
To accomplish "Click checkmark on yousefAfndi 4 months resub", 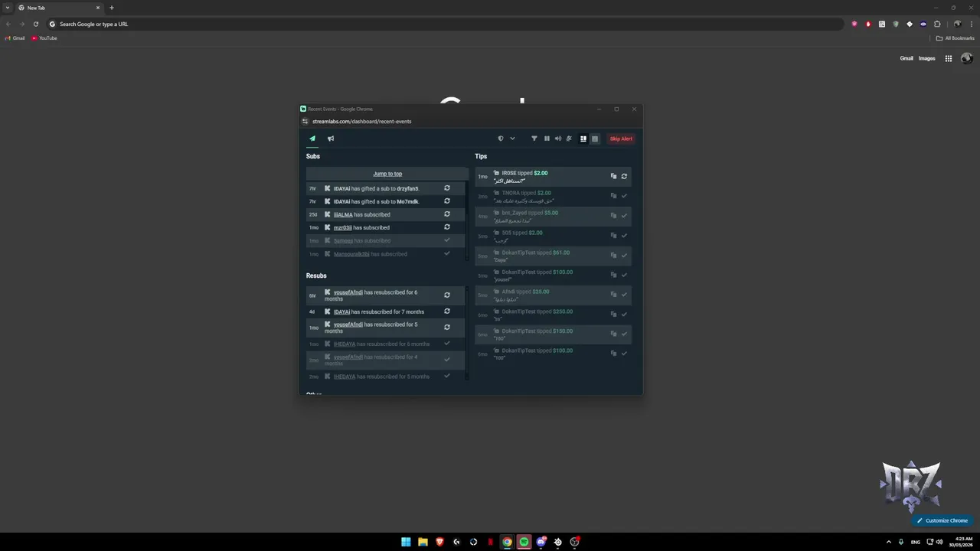I will (x=447, y=360).
